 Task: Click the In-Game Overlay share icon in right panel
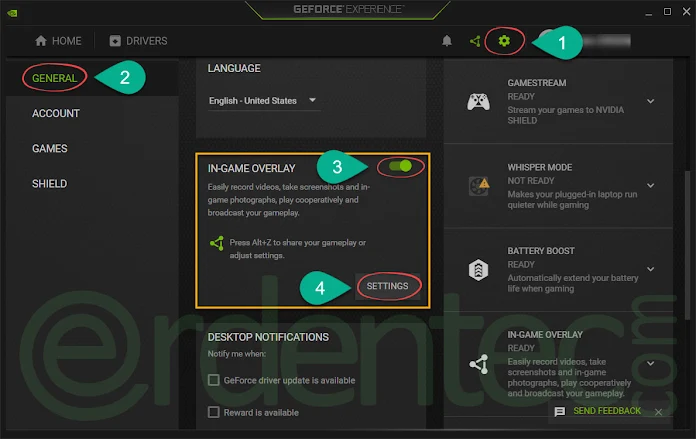(478, 364)
